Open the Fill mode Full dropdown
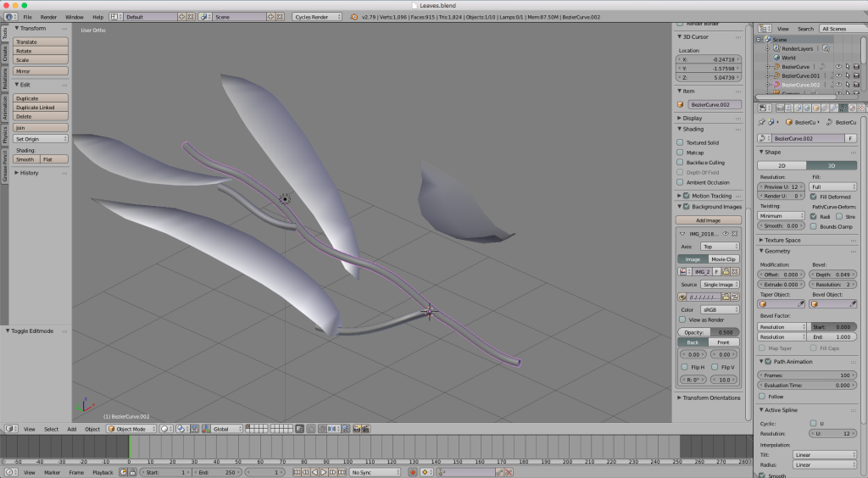 tap(832, 186)
